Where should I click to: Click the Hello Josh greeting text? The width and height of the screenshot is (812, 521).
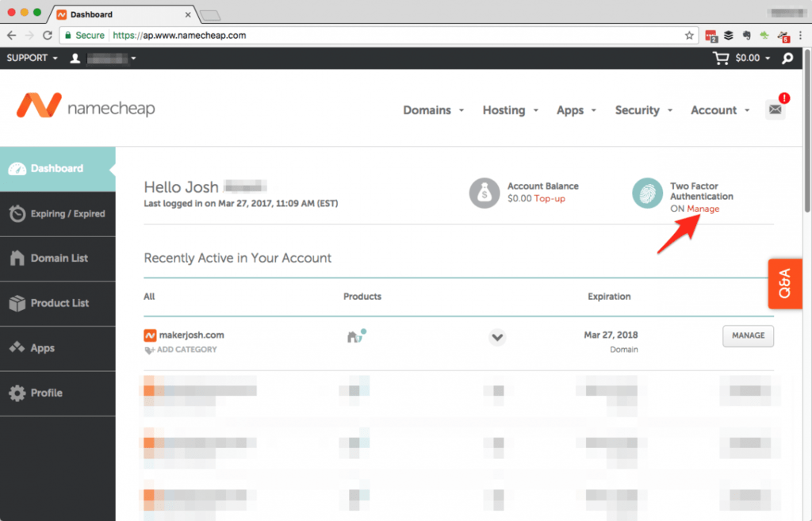(x=181, y=187)
